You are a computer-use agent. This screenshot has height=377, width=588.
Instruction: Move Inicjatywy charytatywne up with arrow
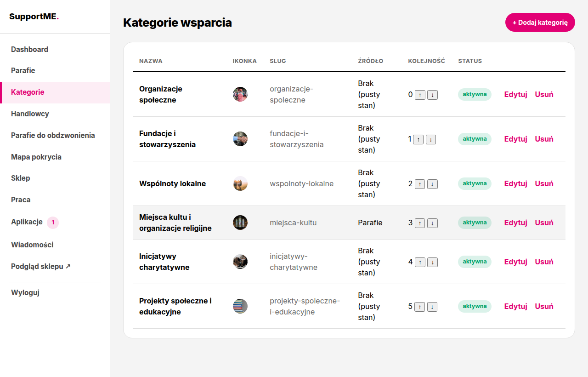[420, 263]
